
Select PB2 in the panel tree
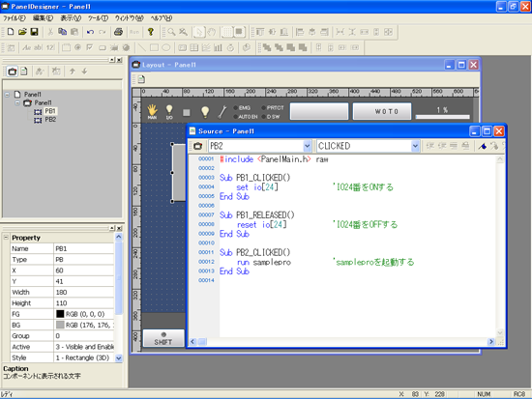50,120
